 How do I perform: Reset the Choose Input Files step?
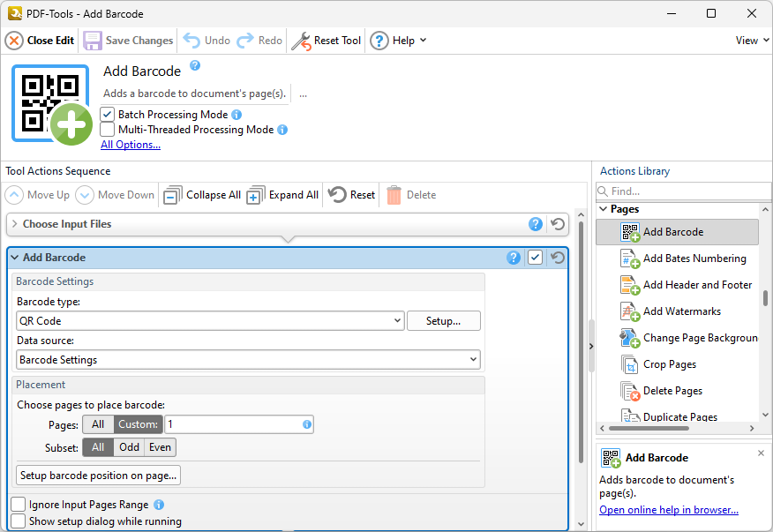pyautogui.click(x=558, y=224)
